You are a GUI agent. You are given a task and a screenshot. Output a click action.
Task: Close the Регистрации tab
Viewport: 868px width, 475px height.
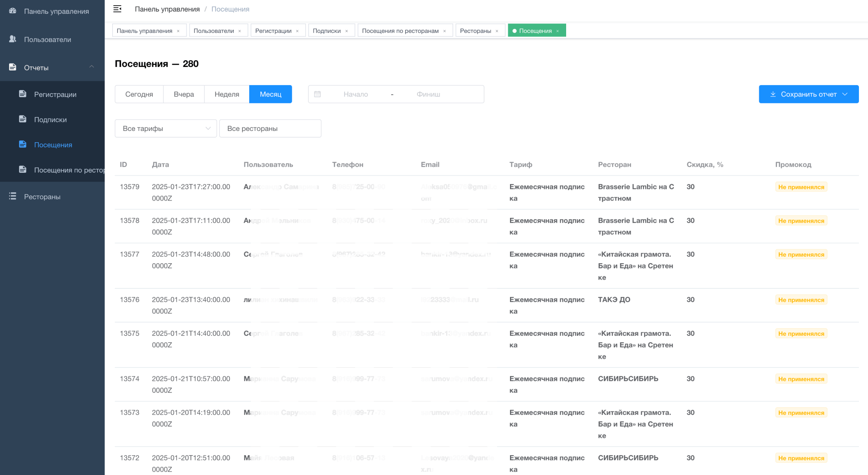297,31
